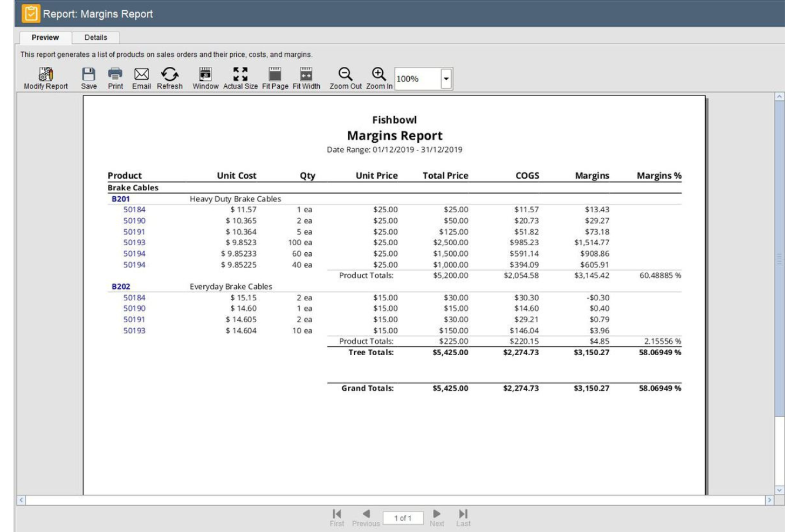Click the 'Margins %' column header

tap(659, 176)
